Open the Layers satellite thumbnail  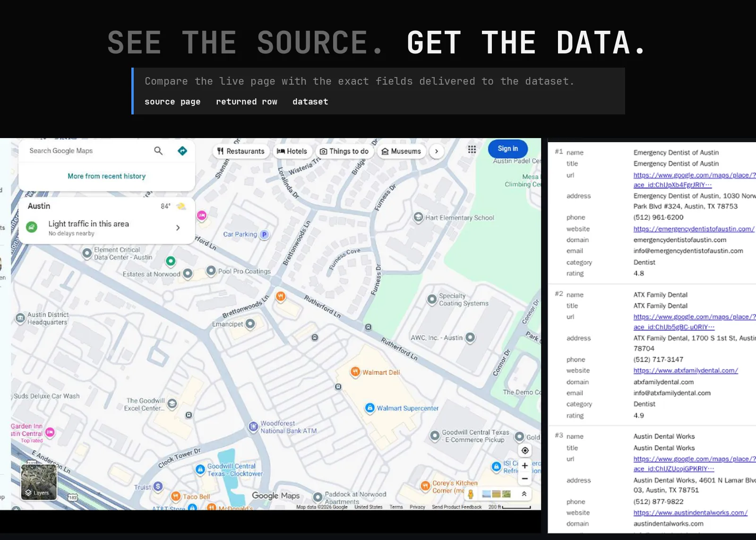(x=39, y=482)
